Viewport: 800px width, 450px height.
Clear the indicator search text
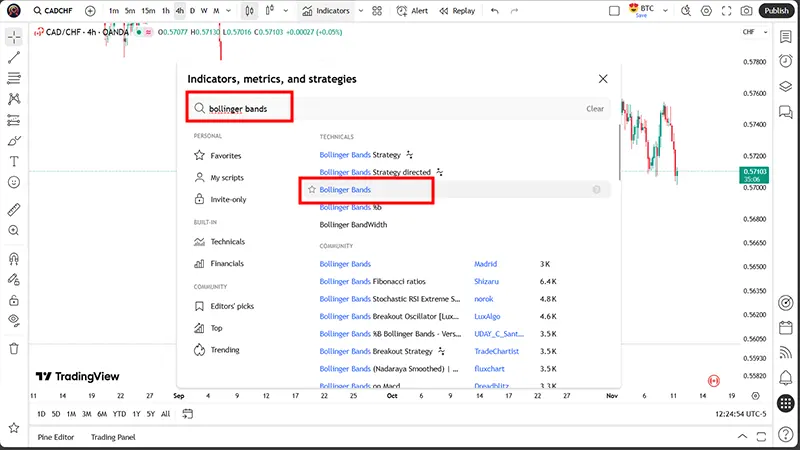pos(594,109)
